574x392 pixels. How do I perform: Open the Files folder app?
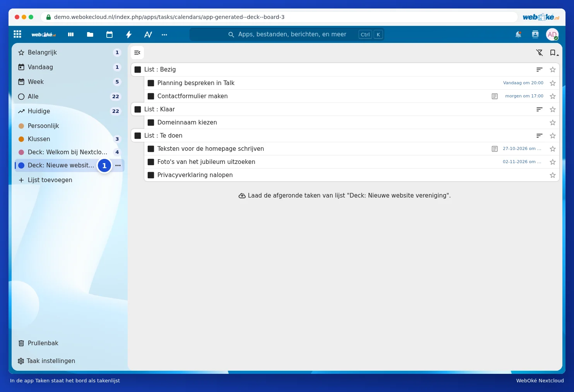90,34
